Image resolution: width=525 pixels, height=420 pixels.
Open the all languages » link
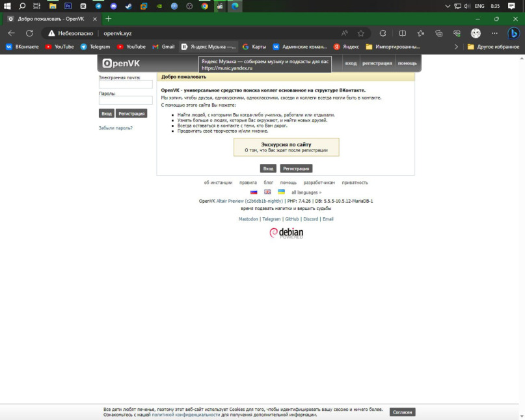(306, 192)
